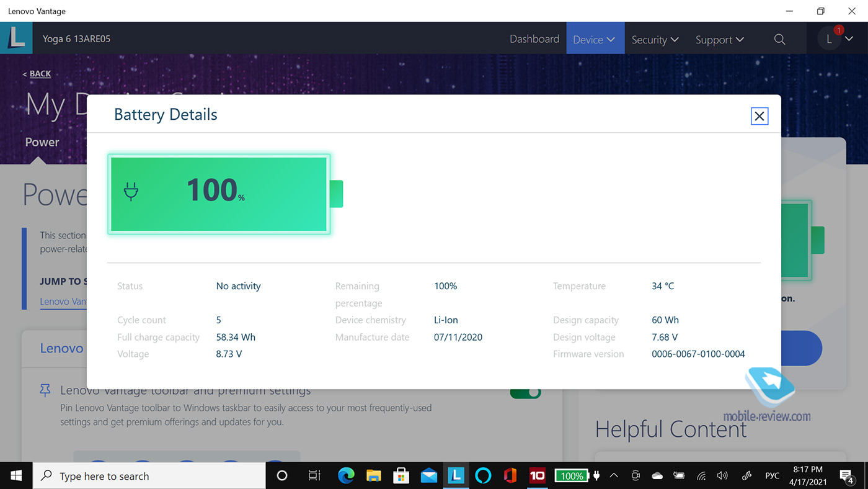Click the pen workspace tray icon
Screen dimensions: 868x489
point(747,476)
